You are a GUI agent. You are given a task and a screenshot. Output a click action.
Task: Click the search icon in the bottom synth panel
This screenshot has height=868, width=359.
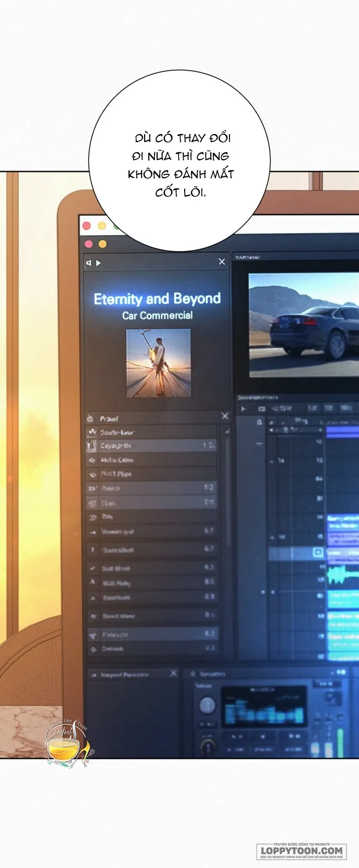[x=193, y=674]
